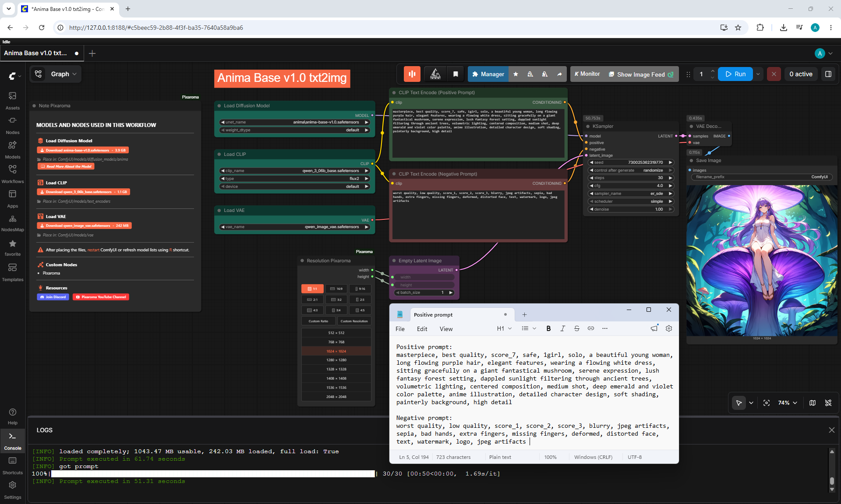Toggle link visibility icon in canvas toolbar
841x504 pixels.
pyautogui.click(x=828, y=403)
